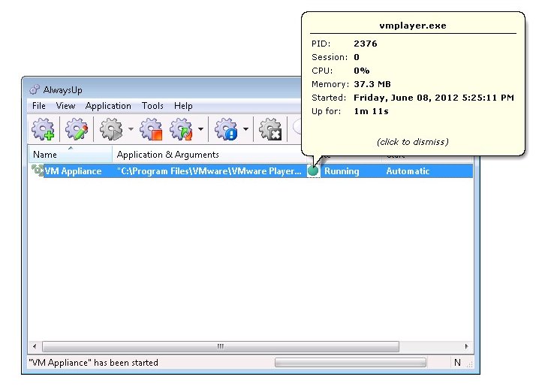
Task: Open the info report dropdown arrow
Action: tap(246, 129)
